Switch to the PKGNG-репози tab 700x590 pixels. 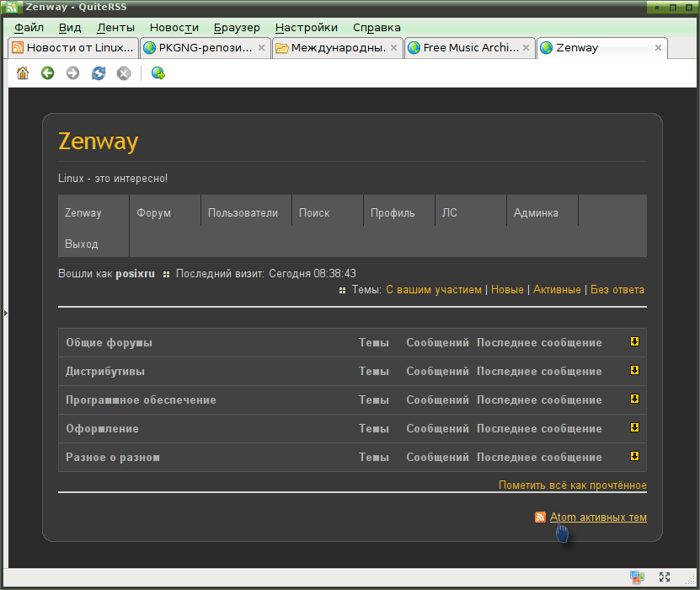pos(206,48)
